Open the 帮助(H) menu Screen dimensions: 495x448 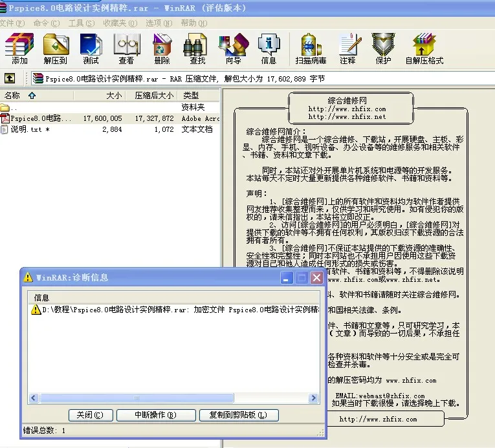[x=194, y=23]
